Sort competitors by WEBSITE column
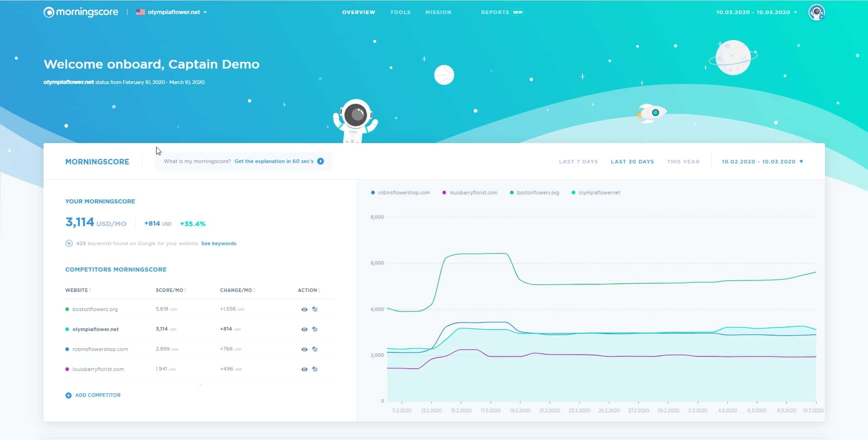 [x=78, y=290]
